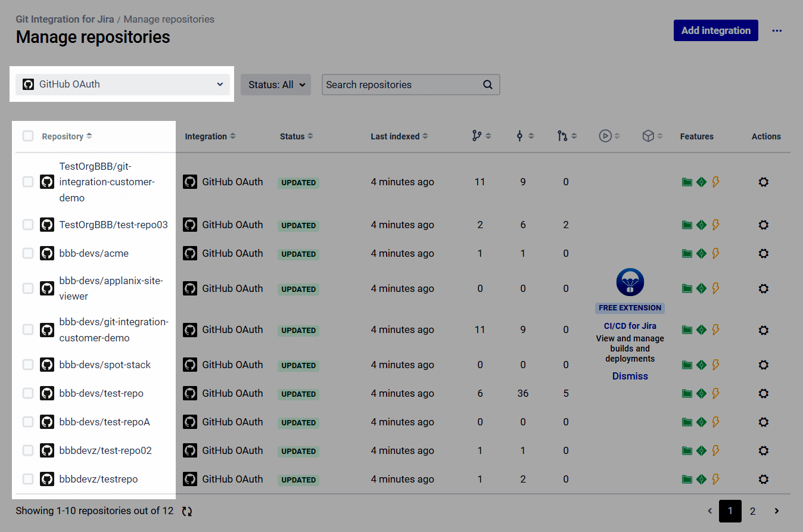
Task: Click the refresh icon beside repository count
Action: click(x=187, y=511)
